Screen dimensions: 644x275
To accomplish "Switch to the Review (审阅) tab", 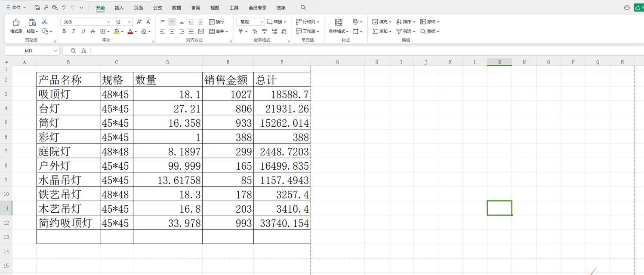I will pos(196,8).
